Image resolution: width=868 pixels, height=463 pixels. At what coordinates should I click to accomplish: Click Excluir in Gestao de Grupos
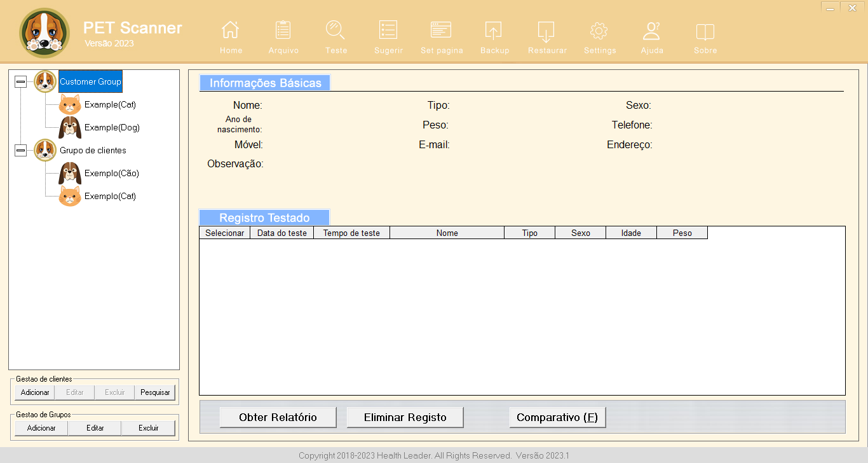coord(149,428)
